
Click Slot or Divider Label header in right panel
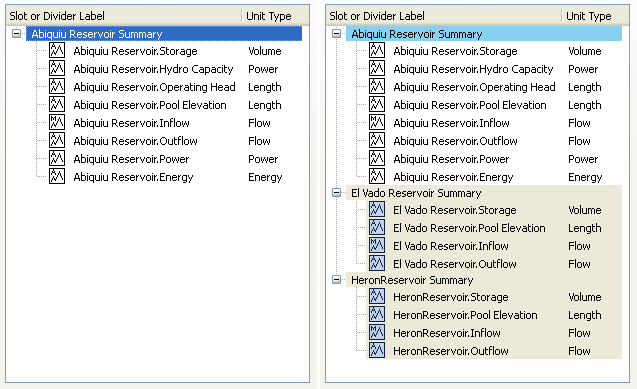(x=377, y=16)
